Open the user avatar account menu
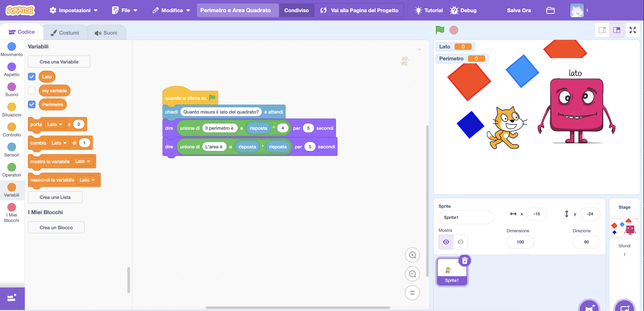The width and height of the screenshot is (644, 311). [577, 10]
